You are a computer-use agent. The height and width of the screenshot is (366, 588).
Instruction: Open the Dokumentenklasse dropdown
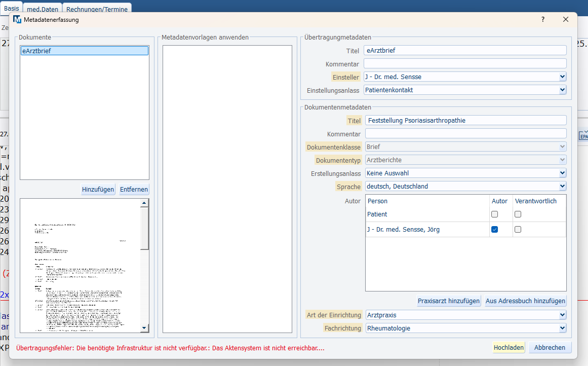coord(562,147)
